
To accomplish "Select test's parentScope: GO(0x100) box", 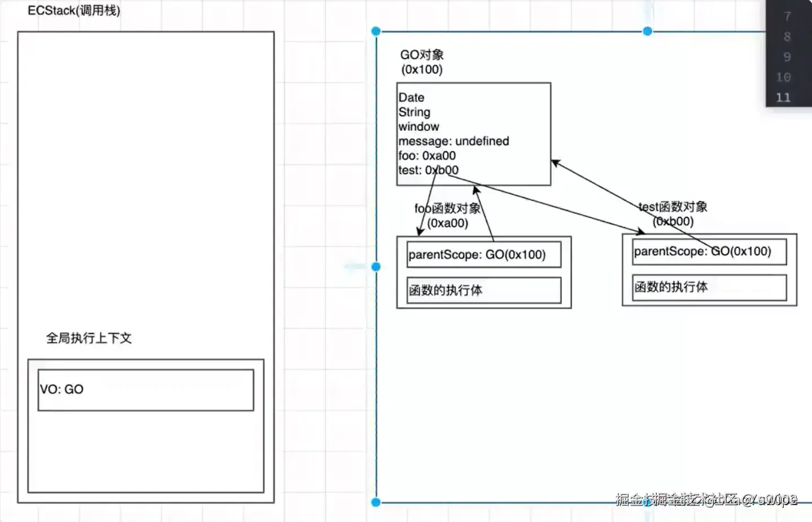I will [x=709, y=252].
